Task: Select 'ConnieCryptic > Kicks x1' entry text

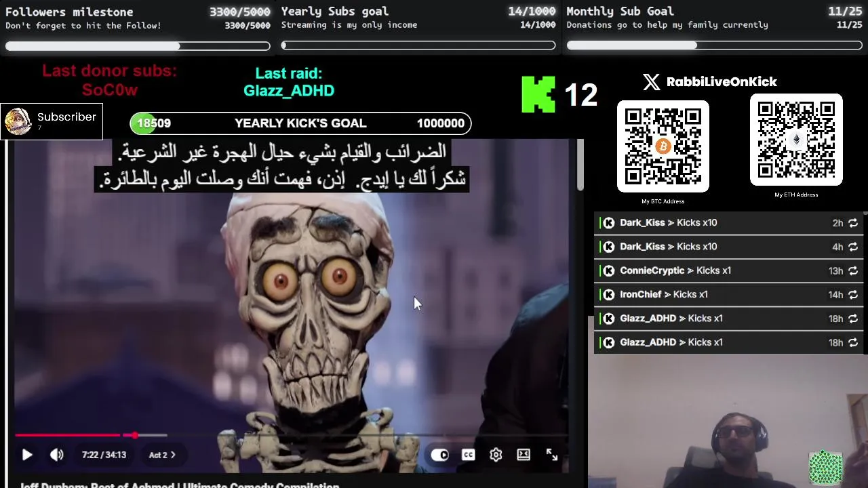Action: tap(675, 270)
